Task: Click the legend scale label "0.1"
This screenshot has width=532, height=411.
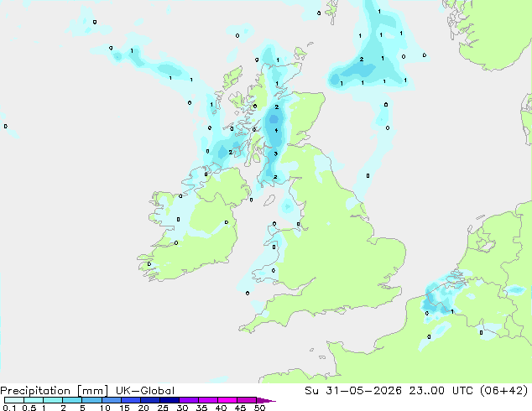Action: 9,408
